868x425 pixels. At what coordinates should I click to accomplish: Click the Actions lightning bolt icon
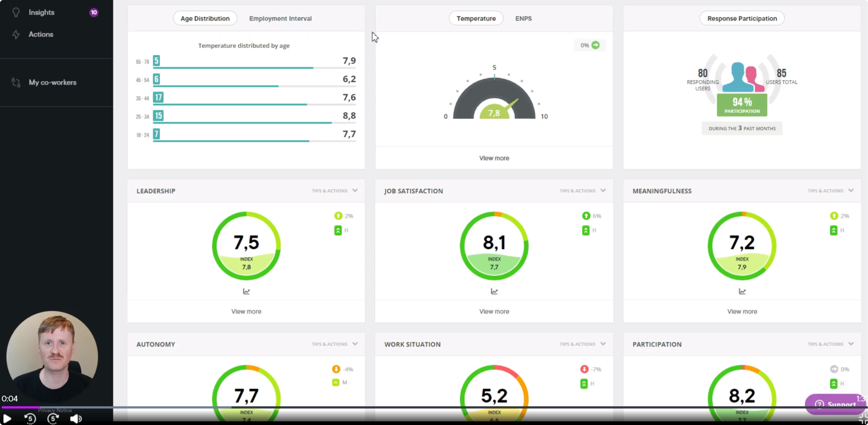(16, 34)
